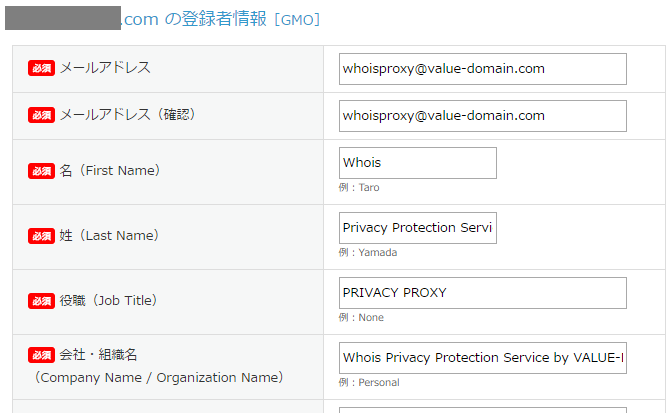Image resolution: width=672 pixels, height=413 pixels.
Task: Edit the Job Title field PRIVACY PROXY
Action: [x=483, y=293]
